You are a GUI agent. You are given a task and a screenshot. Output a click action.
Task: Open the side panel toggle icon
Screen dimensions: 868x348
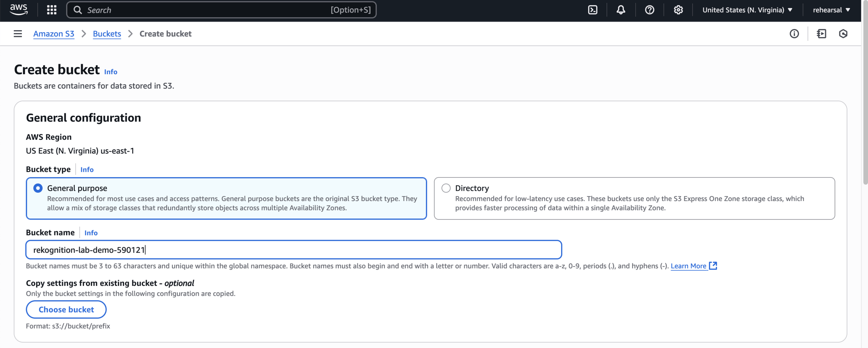coord(821,34)
